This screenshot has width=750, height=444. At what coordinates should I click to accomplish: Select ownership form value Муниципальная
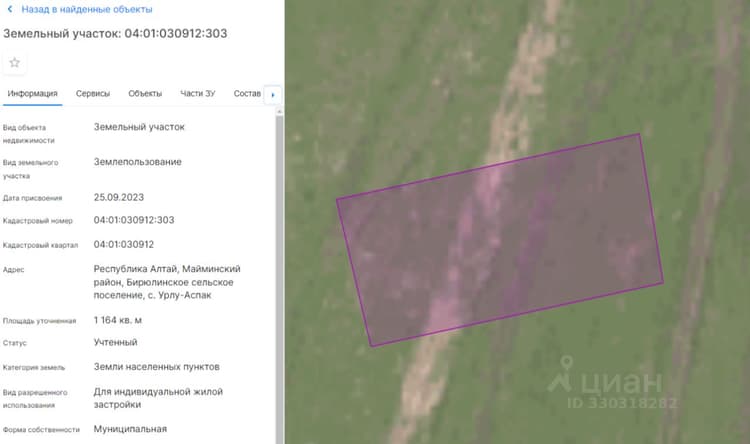(130, 429)
